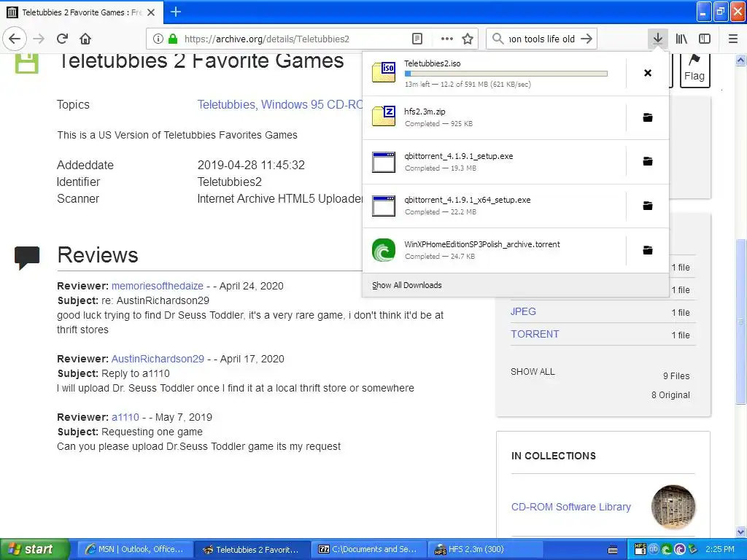Click the Reviews speech bubble icon
This screenshot has width=747, height=560.
point(27,257)
